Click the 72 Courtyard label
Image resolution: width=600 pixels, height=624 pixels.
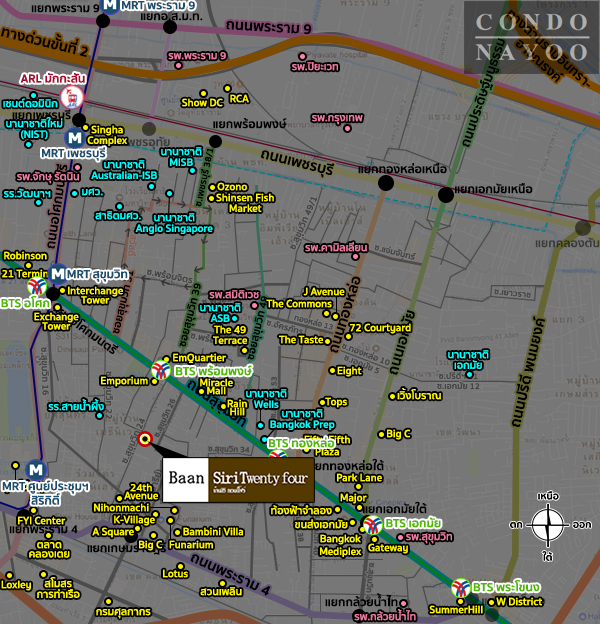point(380,328)
